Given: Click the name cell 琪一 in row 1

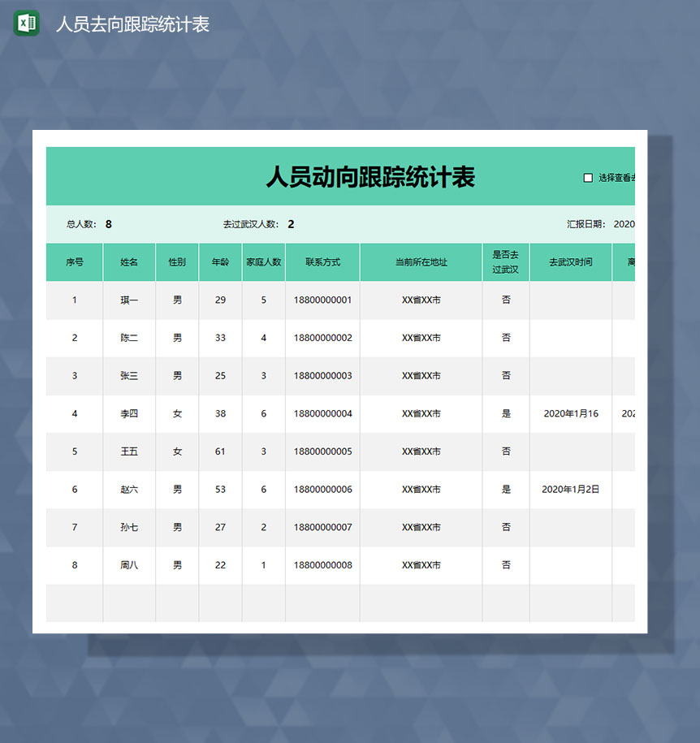Looking at the screenshot, I should pos(129,300).
